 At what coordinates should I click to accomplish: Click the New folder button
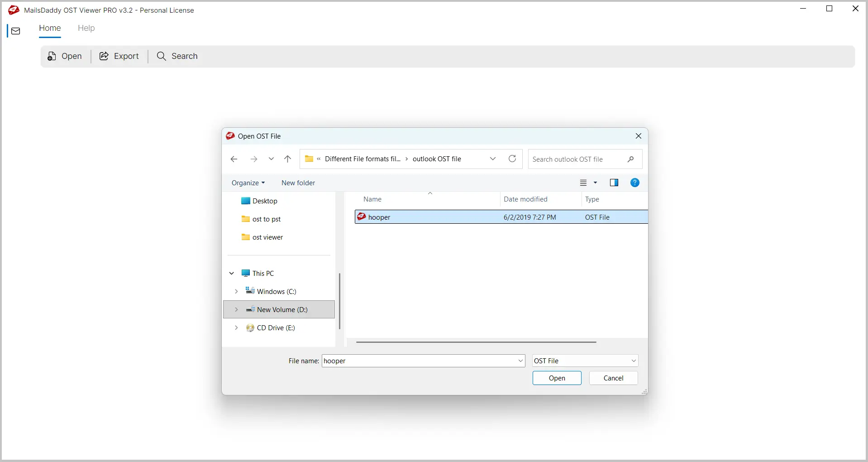coord(298,183)
